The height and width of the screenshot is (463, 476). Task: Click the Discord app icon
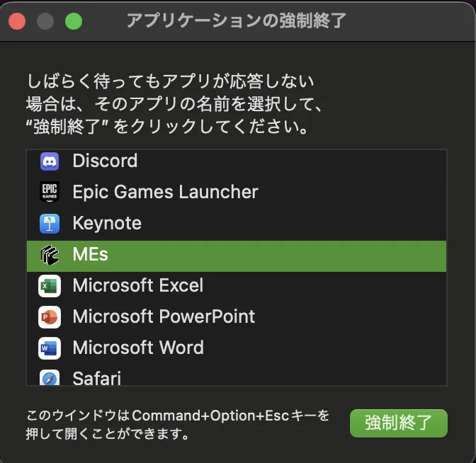50,161
